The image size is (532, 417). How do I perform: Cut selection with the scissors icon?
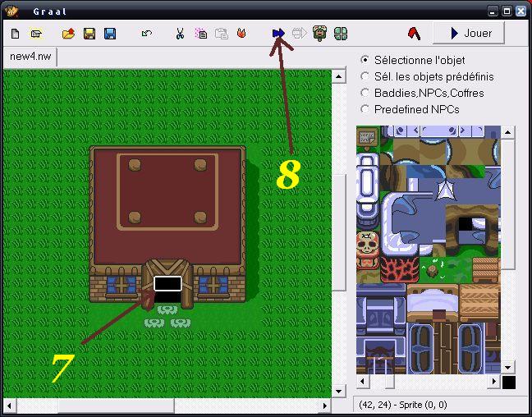(x=180, y=34)
